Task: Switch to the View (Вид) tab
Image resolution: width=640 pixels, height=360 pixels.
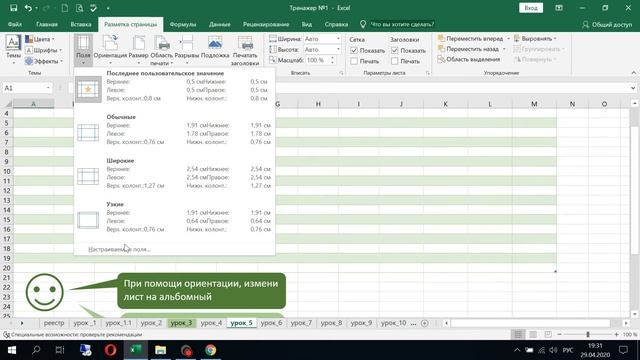Action: click(307, 24)
